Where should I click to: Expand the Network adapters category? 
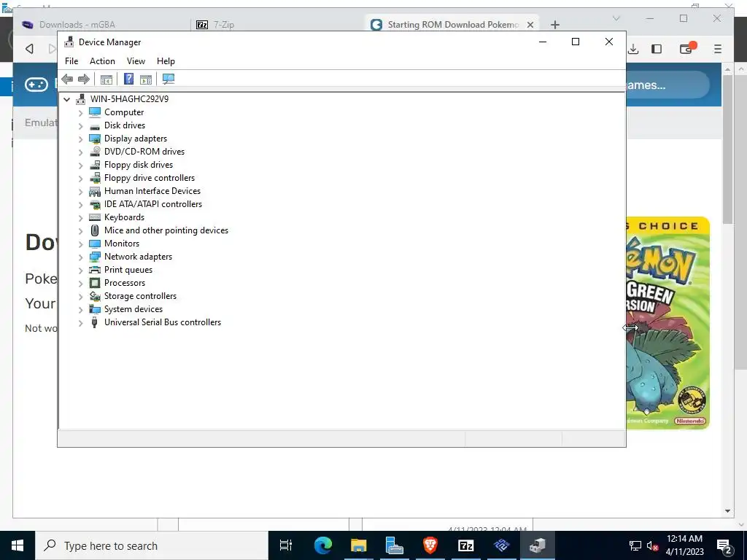coord(80,257)
